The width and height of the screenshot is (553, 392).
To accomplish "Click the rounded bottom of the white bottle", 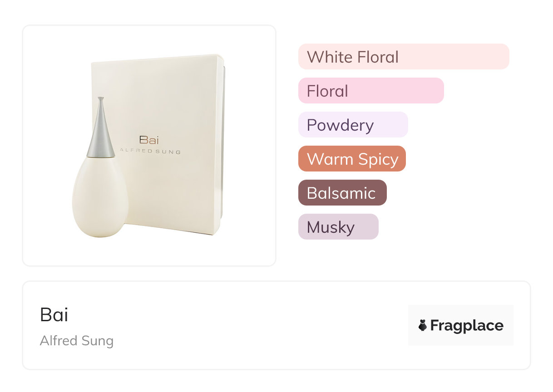I will 100,229.
